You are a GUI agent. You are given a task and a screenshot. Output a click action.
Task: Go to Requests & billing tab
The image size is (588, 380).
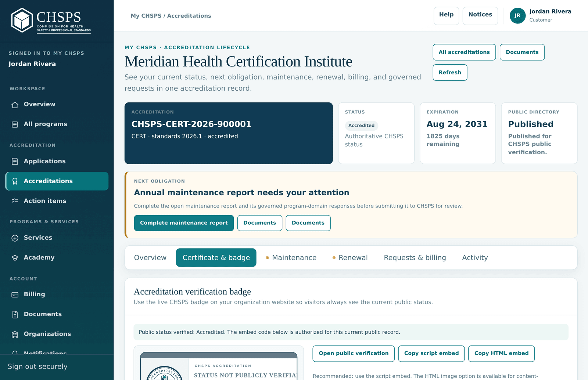click(415, 258)
